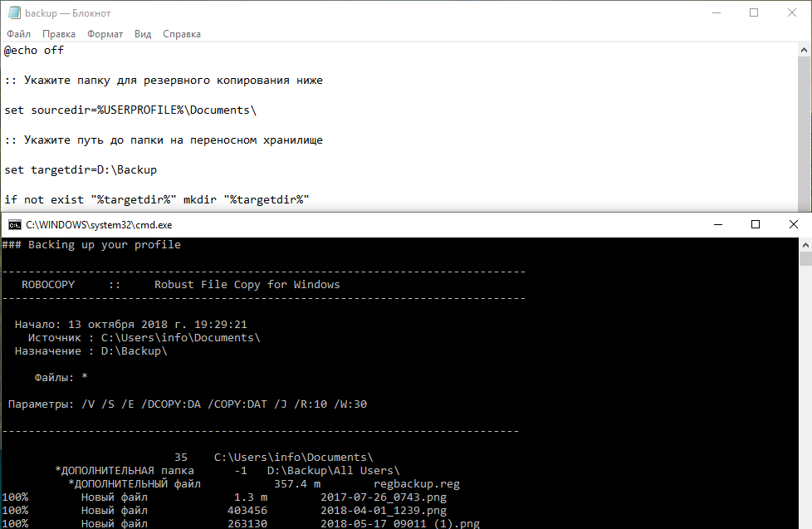Viewport: 812px width, 529px height.
Task: Click the C:\WINDOWS\system32\cmd.exe window title
Action: tap(99, 225)
